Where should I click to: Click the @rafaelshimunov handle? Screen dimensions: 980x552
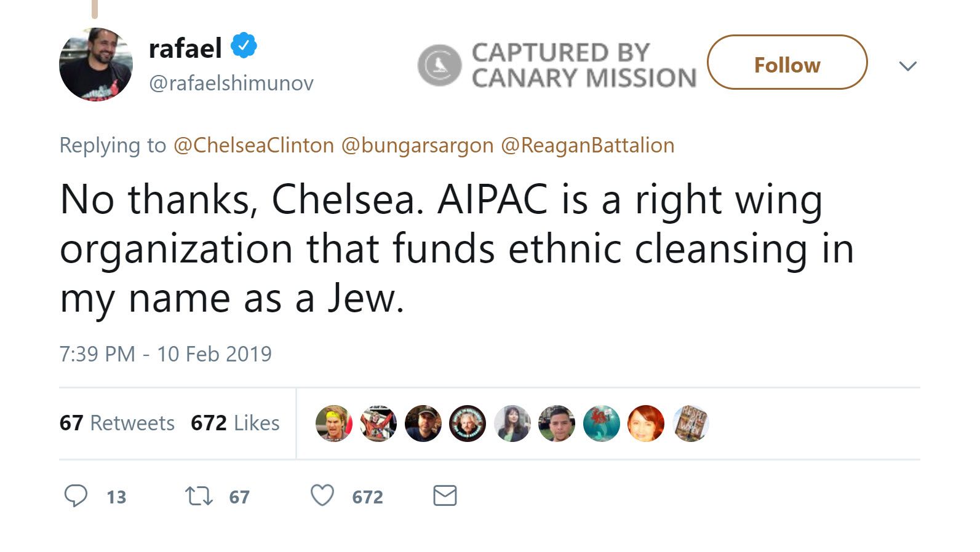tap(231, 83)
